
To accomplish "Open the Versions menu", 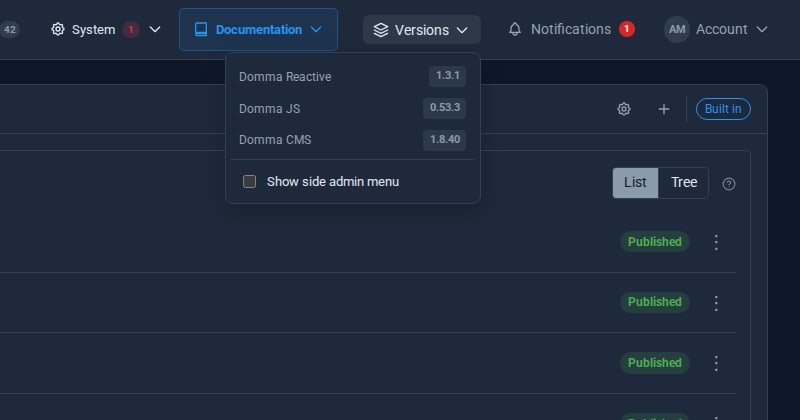I will click(x=422, y=30).
